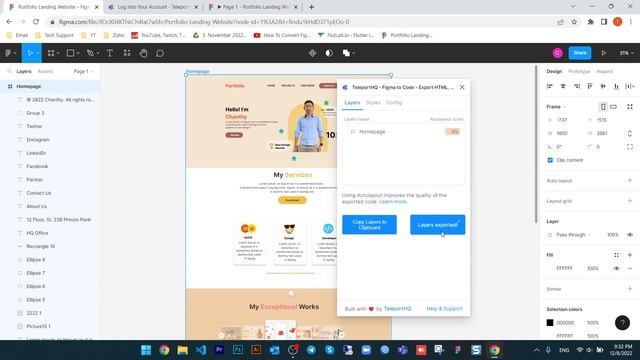The width and height of the screenshot is (640, 360).
Task: Click Share button
Action: [580, 53]
